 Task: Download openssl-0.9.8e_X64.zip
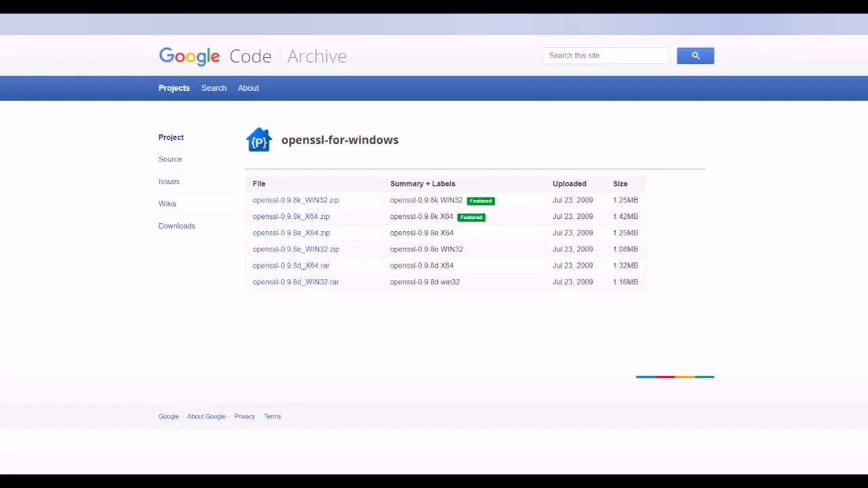291,232
